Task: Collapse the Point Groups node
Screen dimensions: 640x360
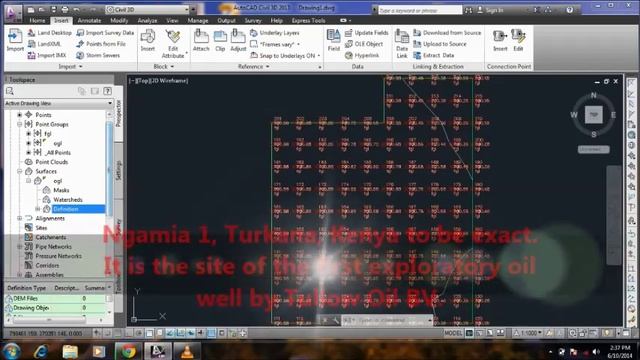Action: [x=20, y=124]
